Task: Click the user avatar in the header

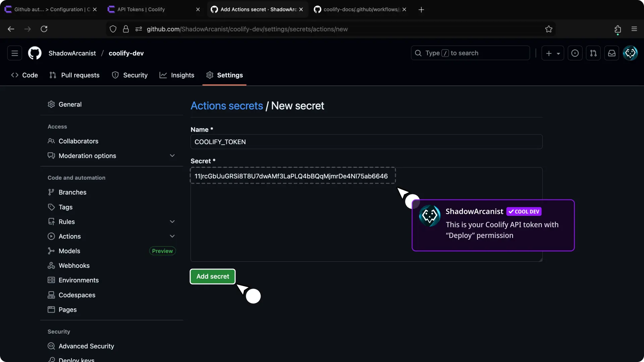Action: (630, 53)
